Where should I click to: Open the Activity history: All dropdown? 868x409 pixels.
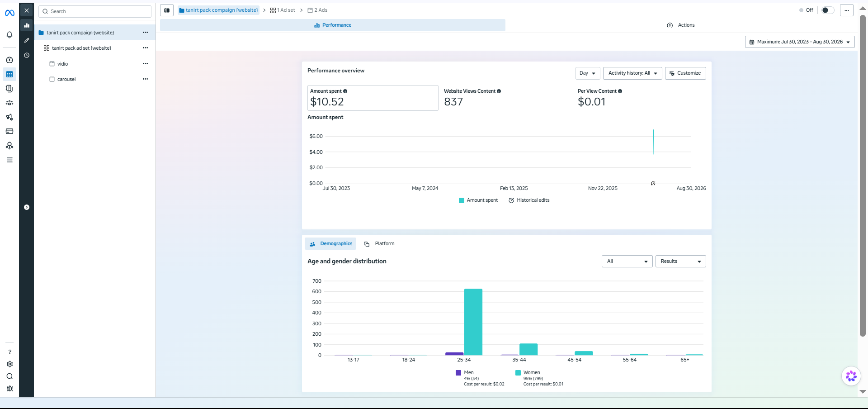[632, 73]
